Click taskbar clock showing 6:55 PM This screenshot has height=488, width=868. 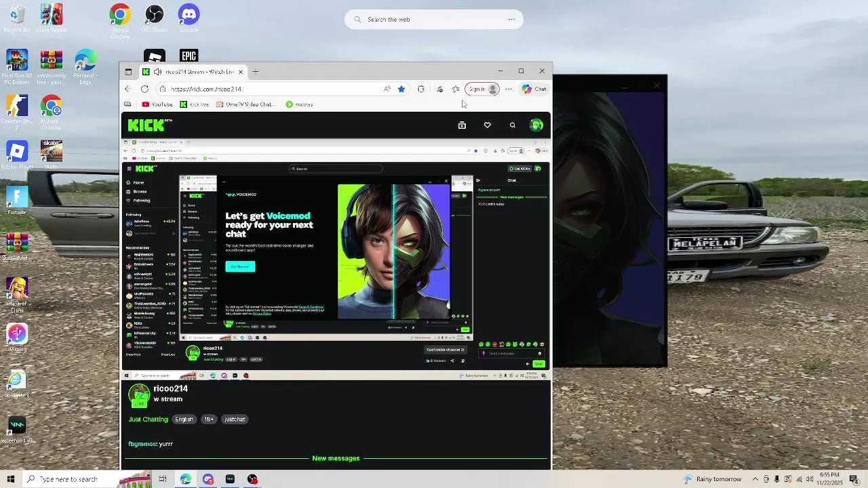tap(829, 479)
